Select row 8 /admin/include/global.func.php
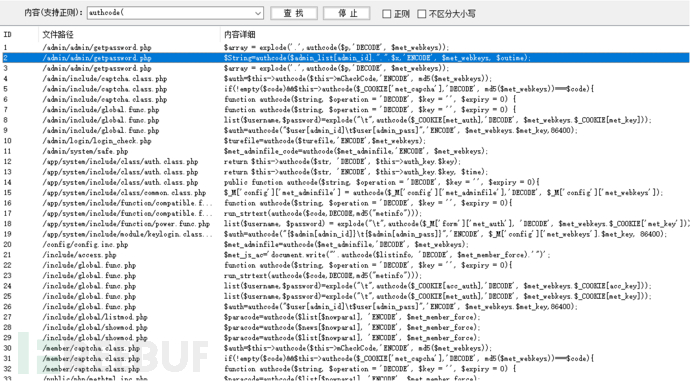Viewport: 690px width, 381px height. click(101, 120)
